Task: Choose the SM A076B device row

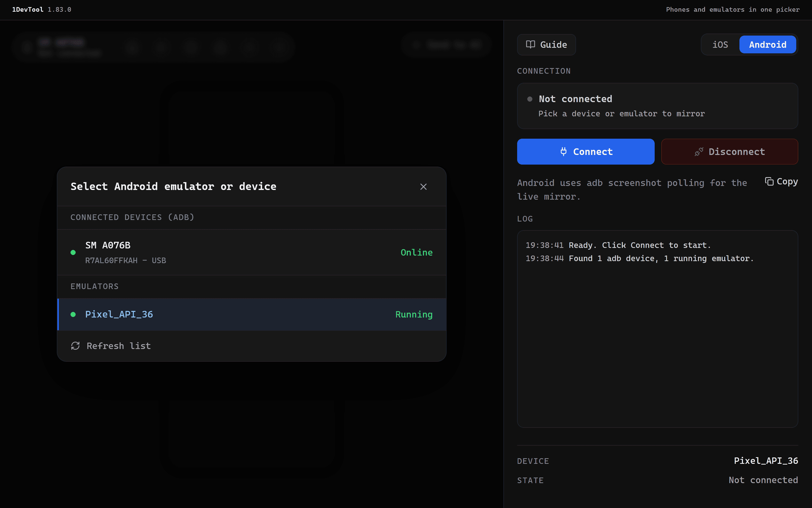Action: [x=252, y=252]
